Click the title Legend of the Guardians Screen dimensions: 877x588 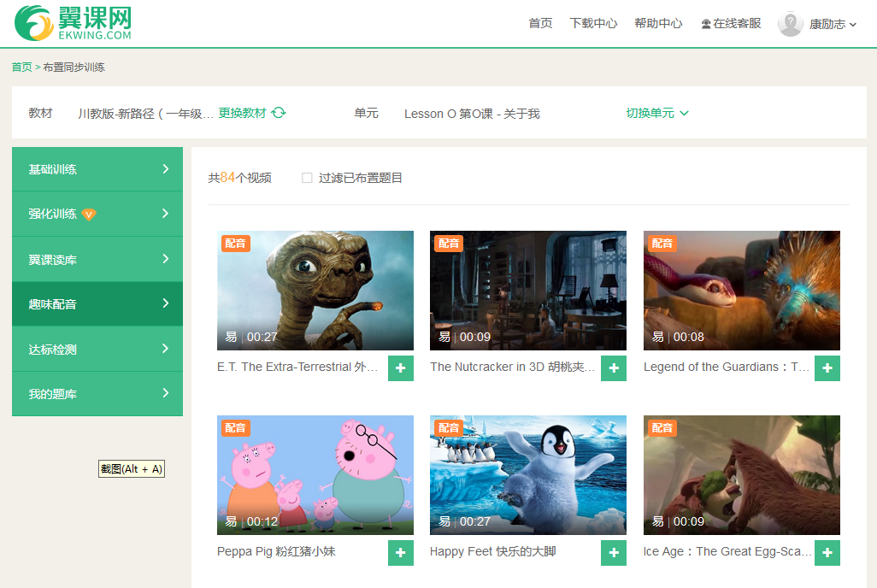click(727, 367)
